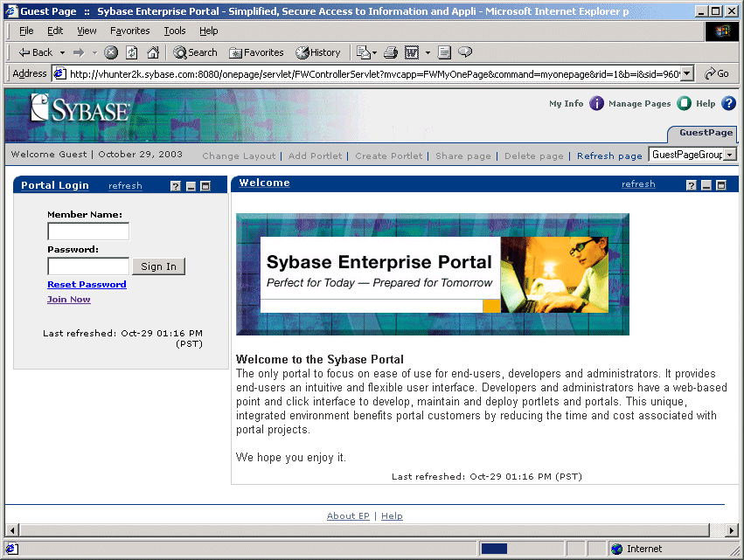Click the Mail toolbar icon

365,52
